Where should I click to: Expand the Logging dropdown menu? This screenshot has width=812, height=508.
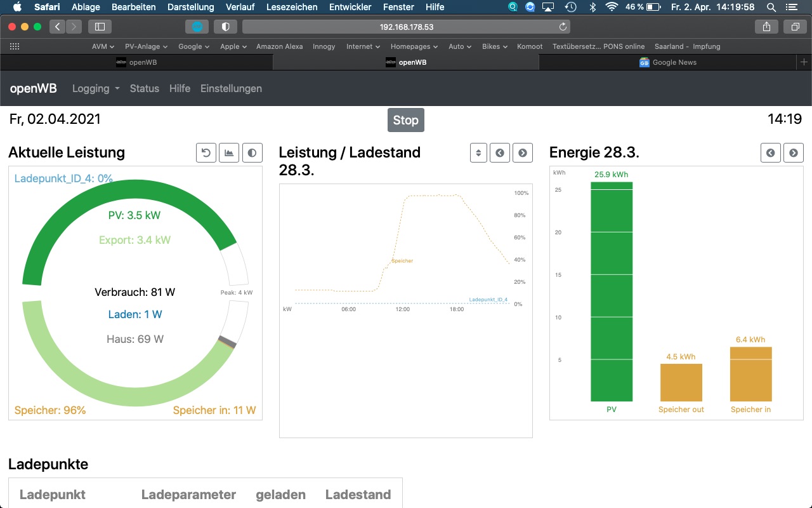[96, 89]
